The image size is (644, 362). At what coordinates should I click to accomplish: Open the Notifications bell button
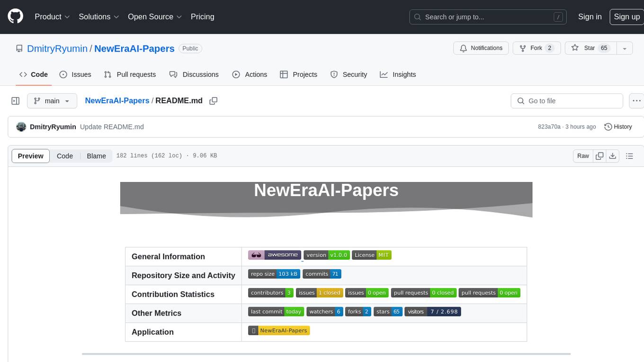[481, 48]
